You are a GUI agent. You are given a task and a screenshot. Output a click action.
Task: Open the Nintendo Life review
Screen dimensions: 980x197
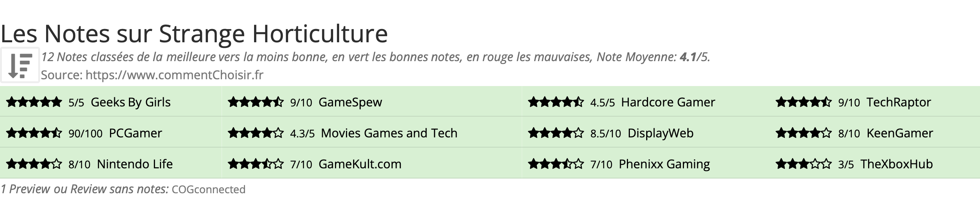pyautogui.click(x=135, y=164)
